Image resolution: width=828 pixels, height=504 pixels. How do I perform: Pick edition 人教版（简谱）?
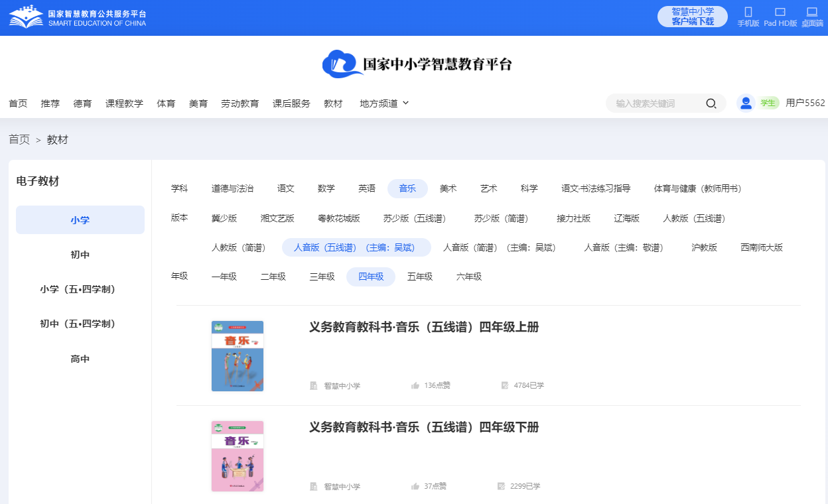[x=241, y=248]
